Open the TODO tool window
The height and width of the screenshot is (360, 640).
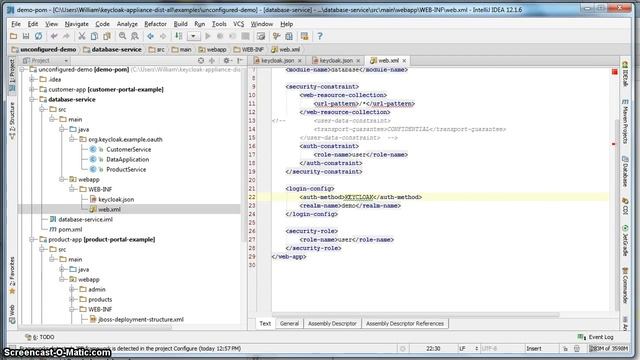click(x=40, y=337)
